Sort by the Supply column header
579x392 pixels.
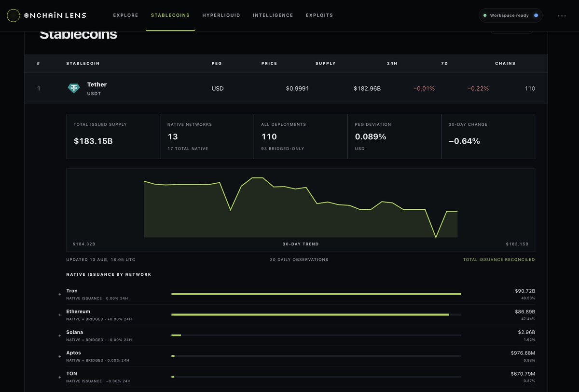(325, 64)
